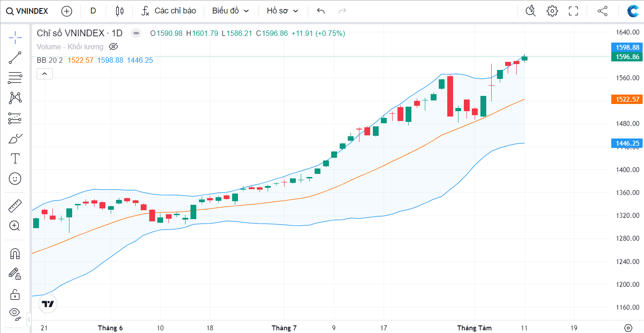The image size is (644, 333).
Task: Open chart settings gear
Action: (x=552, y=11)
